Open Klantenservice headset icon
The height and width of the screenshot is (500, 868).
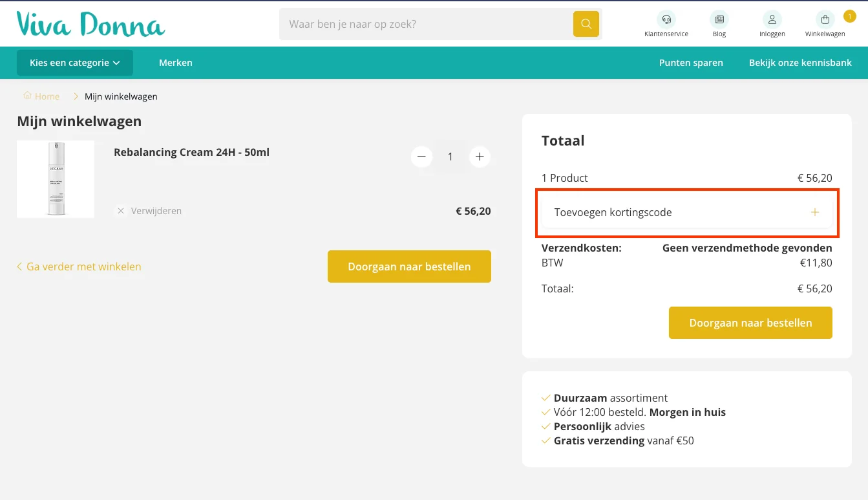pos(666,19)
